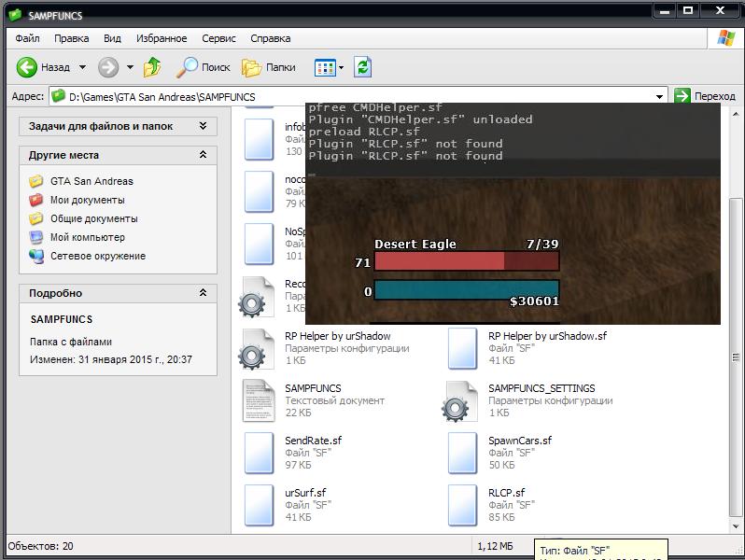This screenshot has height=560, width=745.
Task: Open the Файл menu
Action: (27, 38)
